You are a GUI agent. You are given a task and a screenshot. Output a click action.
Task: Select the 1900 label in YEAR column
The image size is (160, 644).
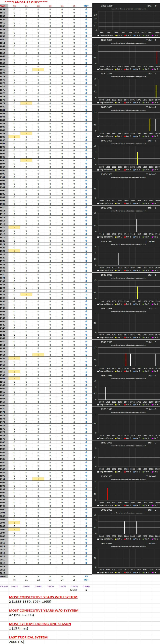3,174
